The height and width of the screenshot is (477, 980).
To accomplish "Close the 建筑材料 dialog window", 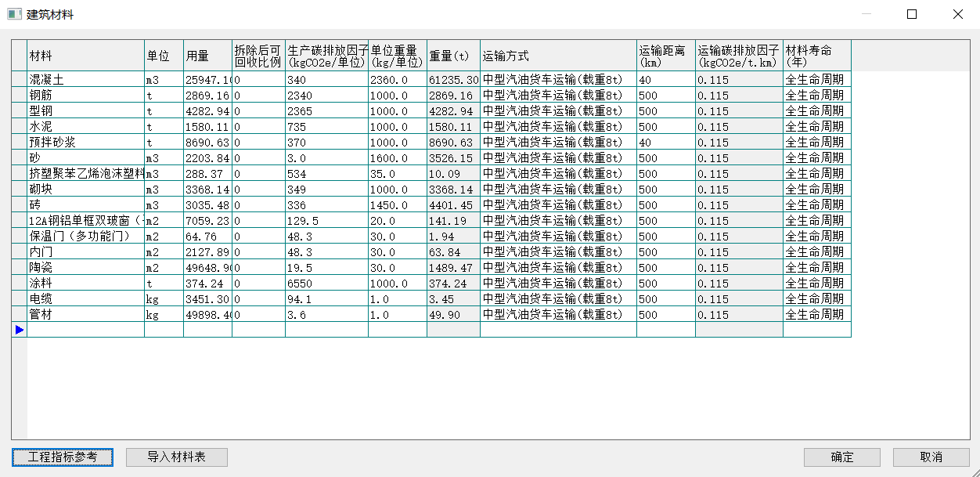I will coord(957,14).
